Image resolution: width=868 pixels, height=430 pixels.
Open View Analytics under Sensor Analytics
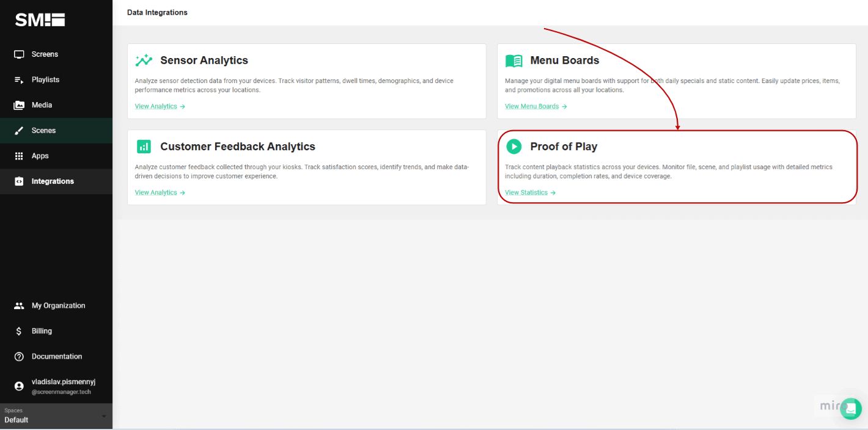pos(160,106)
